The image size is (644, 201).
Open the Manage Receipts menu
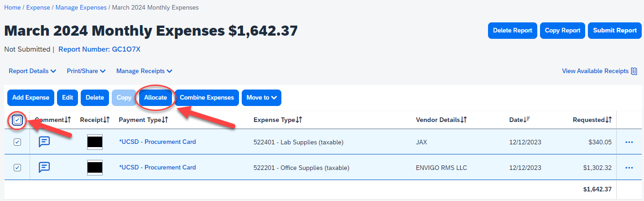(x=144, y=71)
